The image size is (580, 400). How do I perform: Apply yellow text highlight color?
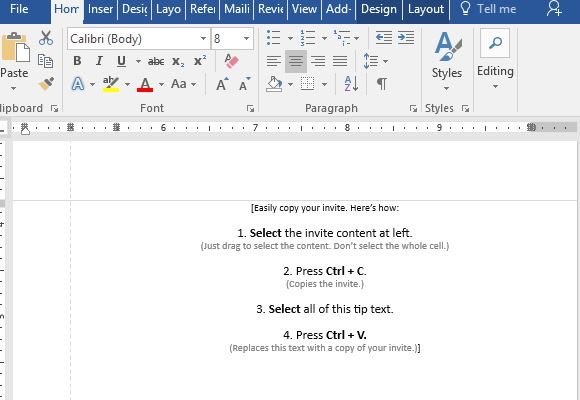click(x=111, y=84)
